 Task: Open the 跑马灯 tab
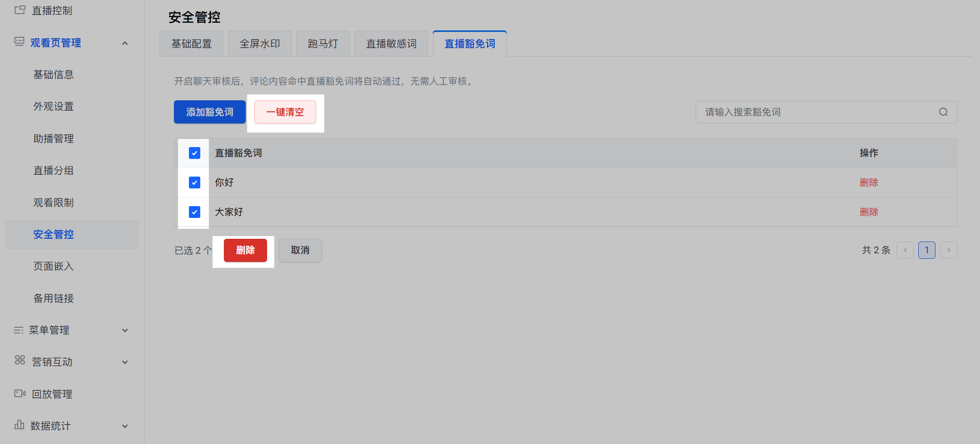[x=323, y=44]
